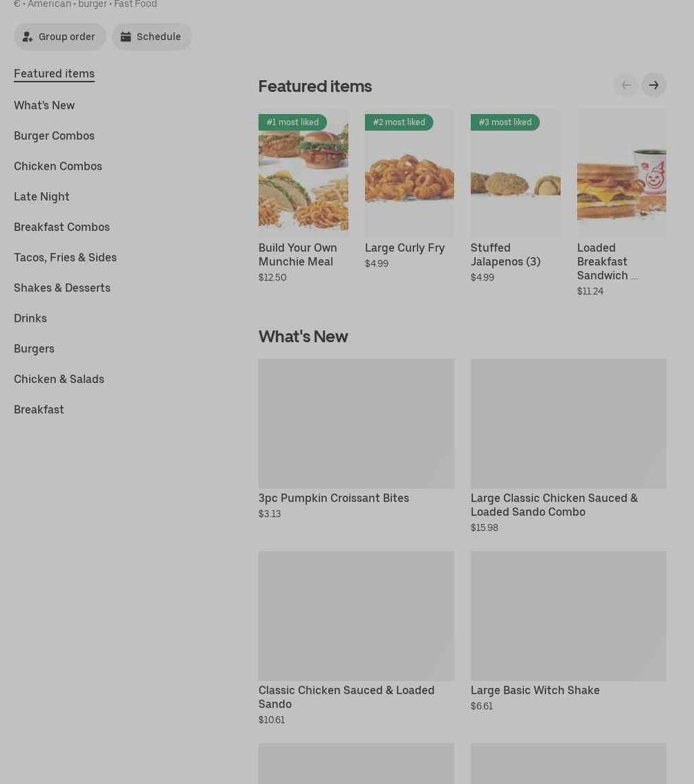Select the Drinks category
The width and height of the screenshot is (694, 784).
coord(30,318)
